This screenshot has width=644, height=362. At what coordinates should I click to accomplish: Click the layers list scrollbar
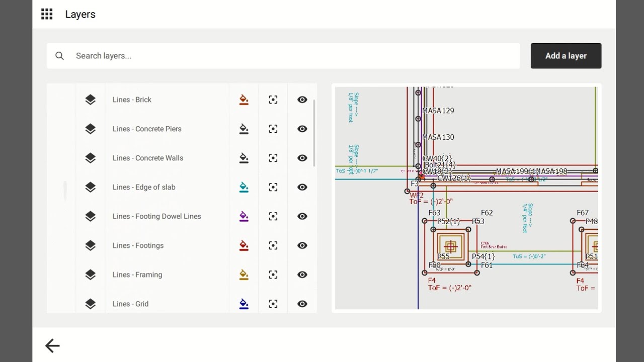click(314, 133)
